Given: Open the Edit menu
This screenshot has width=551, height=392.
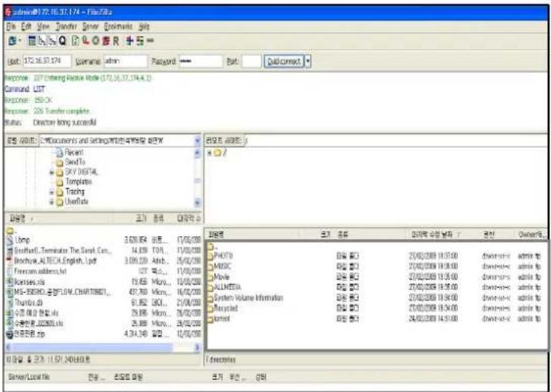Looking at the screenshot, I should [26, 26].
